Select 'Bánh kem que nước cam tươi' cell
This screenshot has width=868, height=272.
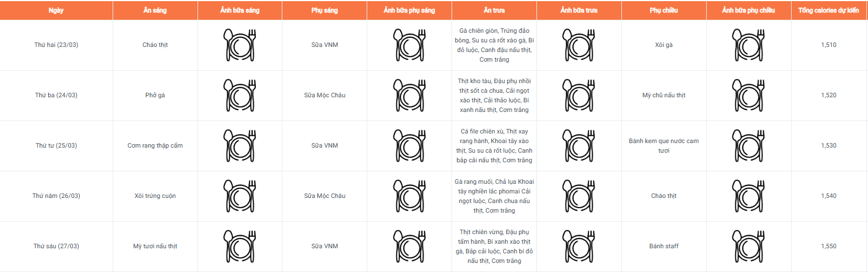[x=664, y=145]
